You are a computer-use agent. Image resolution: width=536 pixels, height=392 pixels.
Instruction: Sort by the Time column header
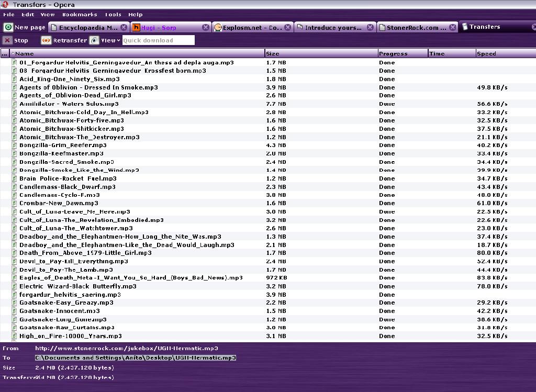[452, 53]
